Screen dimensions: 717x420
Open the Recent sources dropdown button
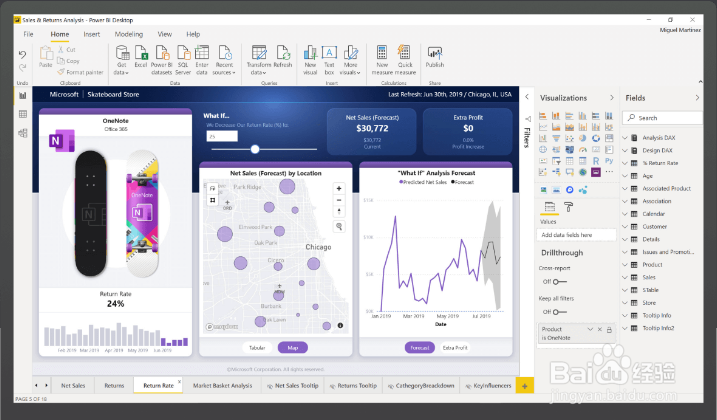tap(224, 59)
